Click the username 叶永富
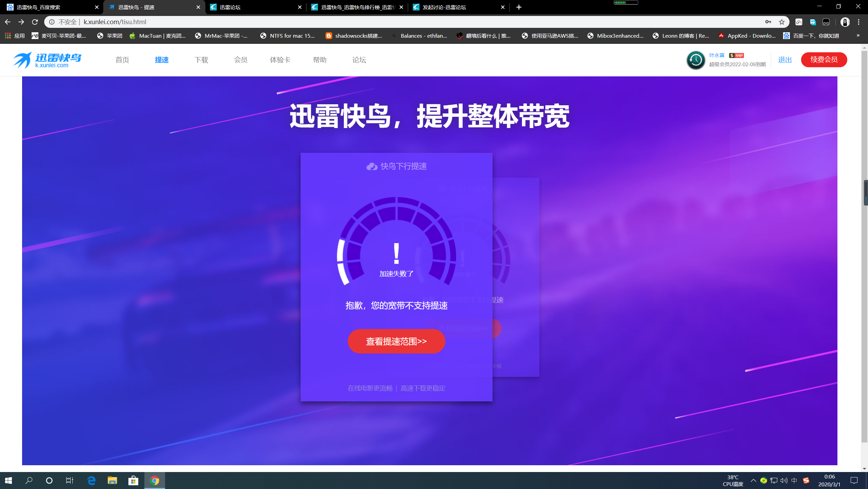 click(717, 55)
